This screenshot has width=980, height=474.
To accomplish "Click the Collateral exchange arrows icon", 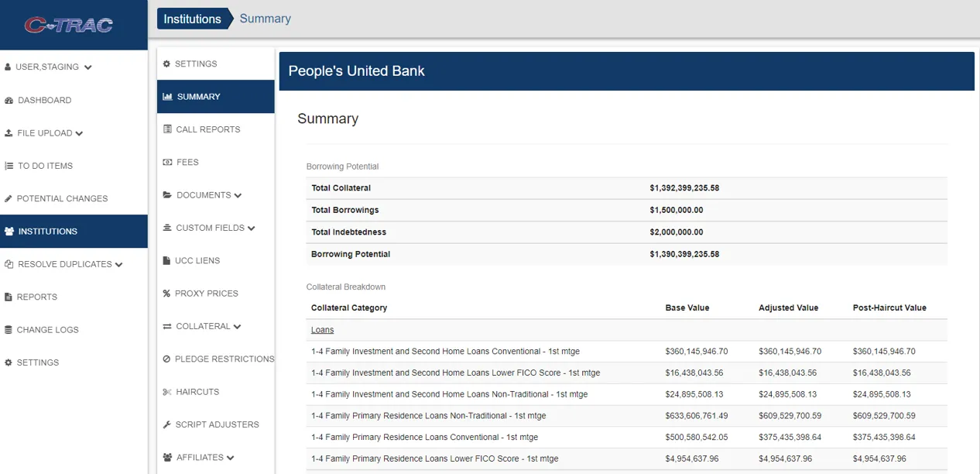I will [167, 326].
